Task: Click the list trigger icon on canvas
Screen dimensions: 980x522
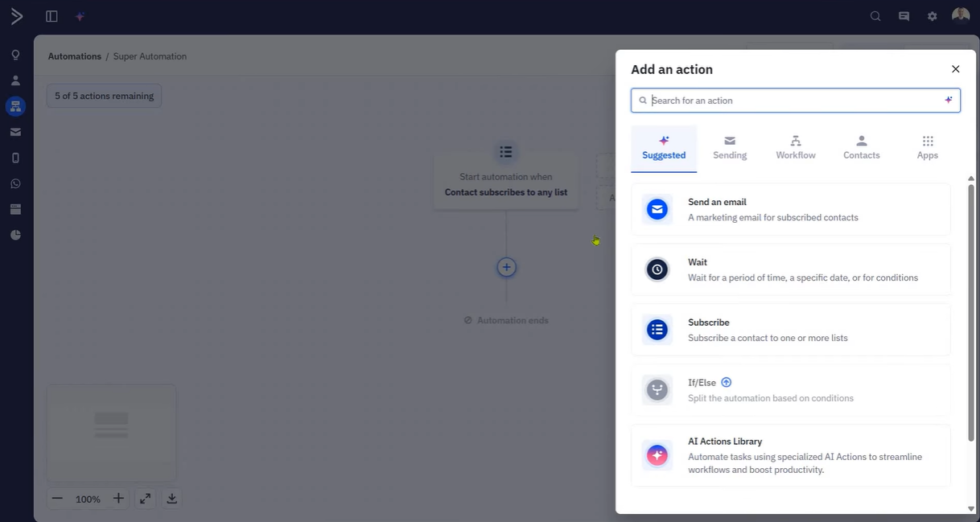Action: (505, 151)
